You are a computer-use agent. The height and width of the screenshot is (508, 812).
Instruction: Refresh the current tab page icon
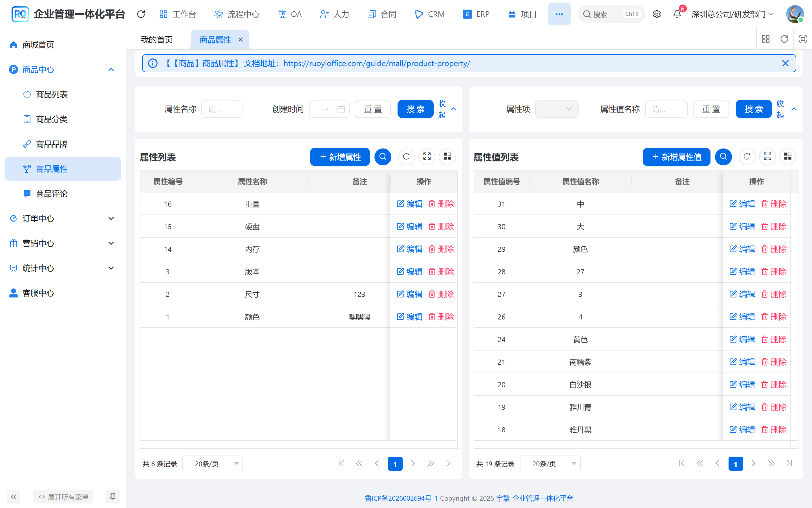point(784,39)
